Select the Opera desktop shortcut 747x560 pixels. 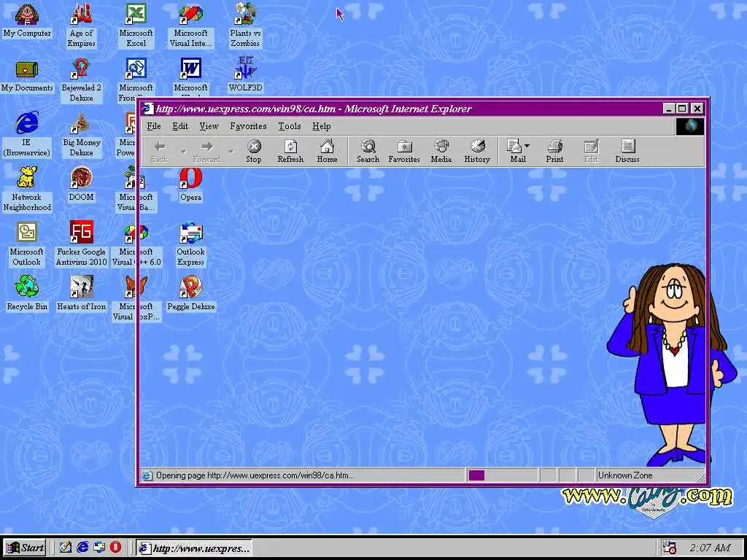tap(190, 186)
